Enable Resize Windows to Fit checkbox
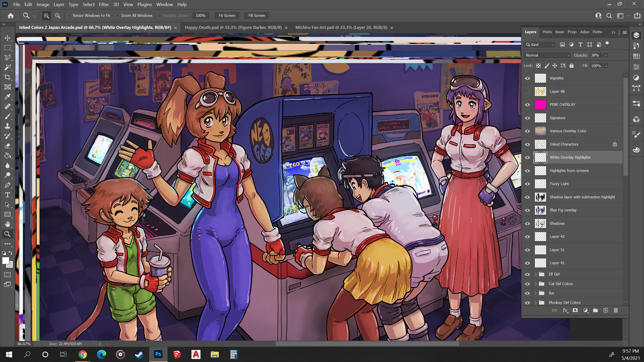Screen dimensions: 644x362 click(x=69, y=16)
